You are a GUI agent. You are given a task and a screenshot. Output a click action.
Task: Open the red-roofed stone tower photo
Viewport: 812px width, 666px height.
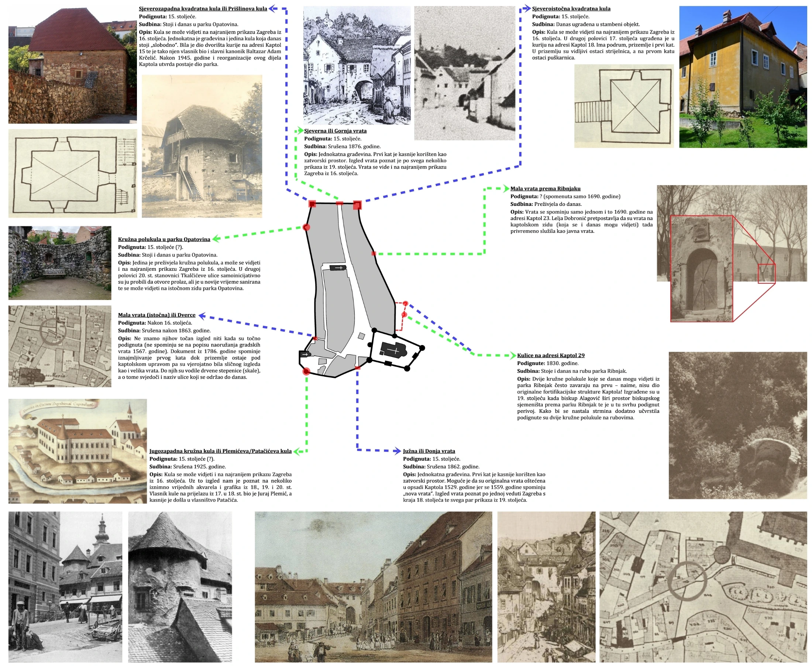tap(73, 65)
